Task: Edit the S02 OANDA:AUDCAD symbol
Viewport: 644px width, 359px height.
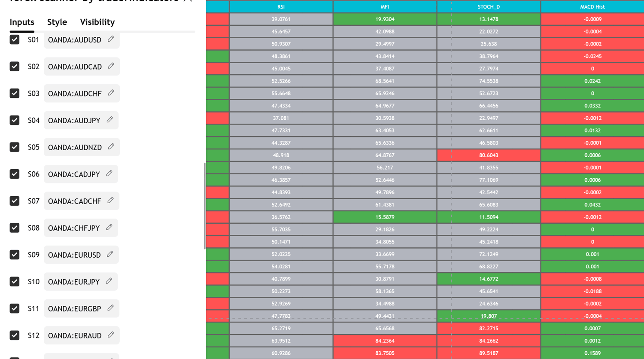Action: [x=111, y=66]
